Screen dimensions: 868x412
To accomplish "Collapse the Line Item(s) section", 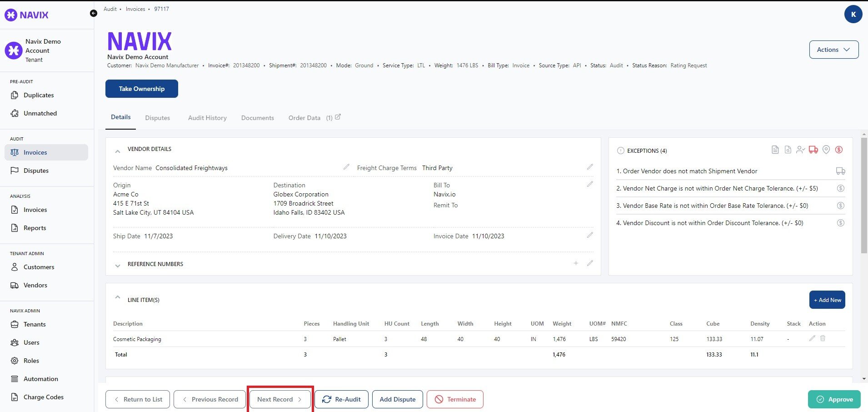I will point(118,297).
